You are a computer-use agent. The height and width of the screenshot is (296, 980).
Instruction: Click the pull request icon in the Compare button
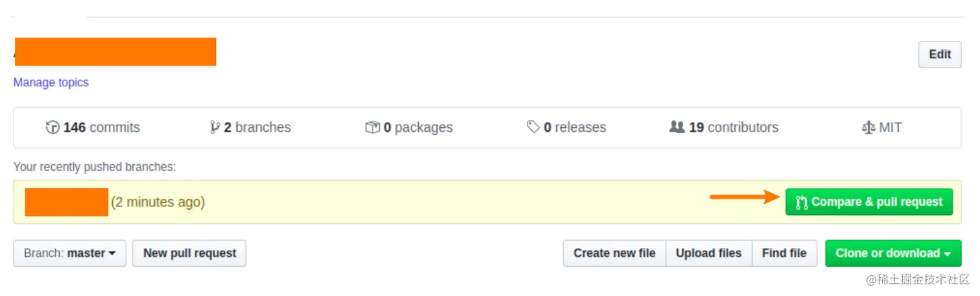point(802,203)
